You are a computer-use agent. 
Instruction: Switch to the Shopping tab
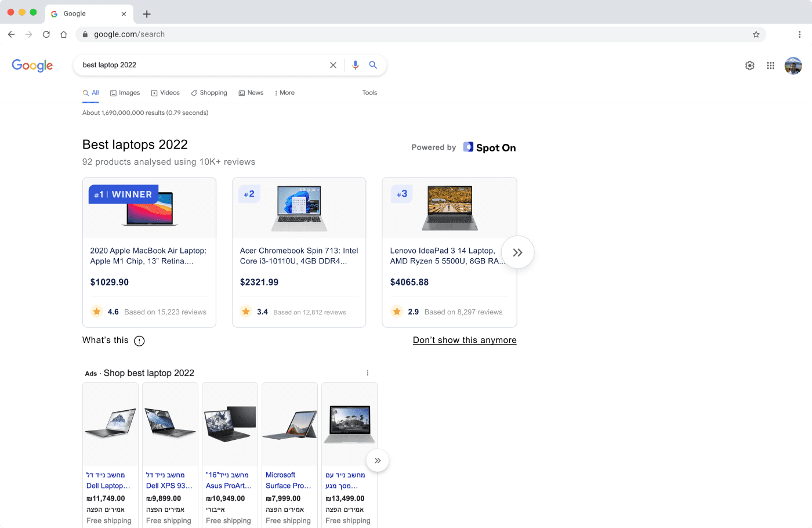(209, 93)
